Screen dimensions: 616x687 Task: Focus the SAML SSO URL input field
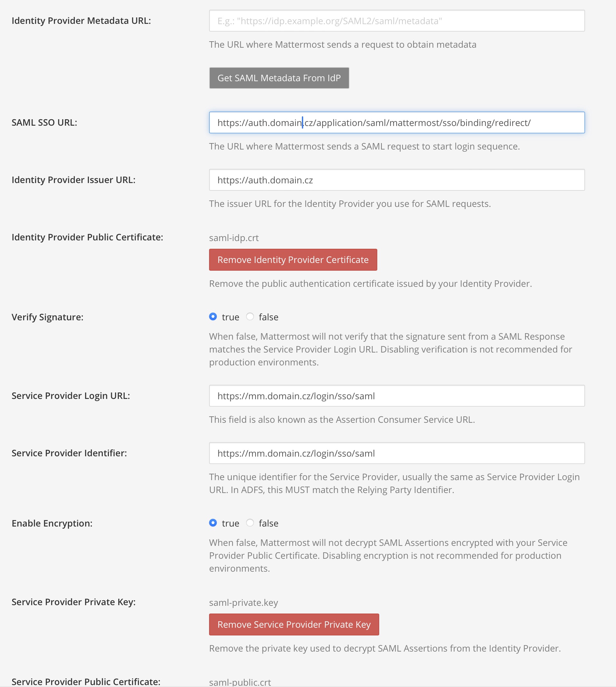(x=396, y=122)
